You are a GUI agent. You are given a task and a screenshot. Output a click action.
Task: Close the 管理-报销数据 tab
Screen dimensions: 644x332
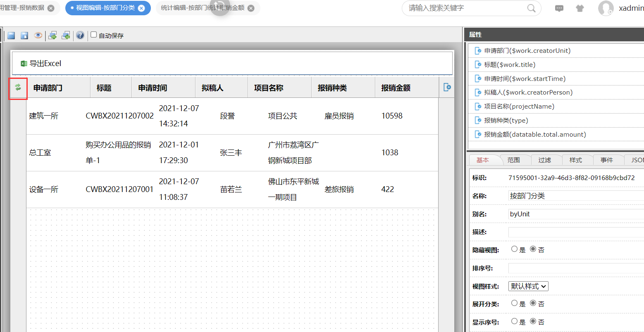click(x=51, y=8)
